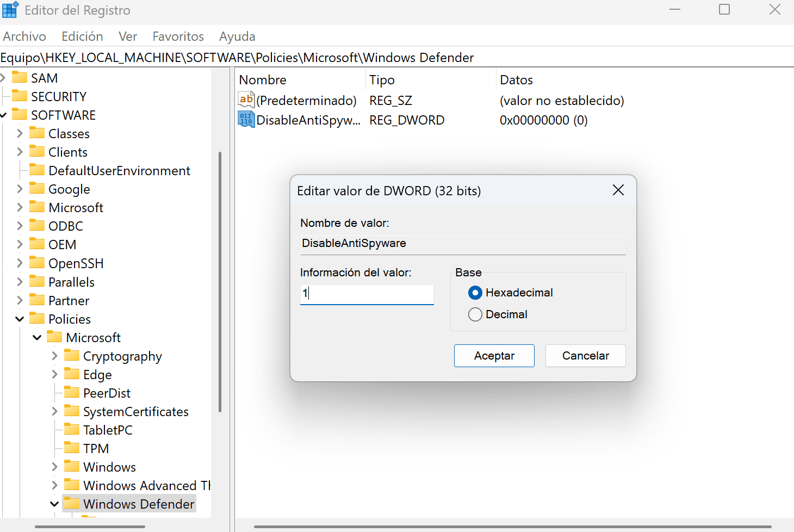Open the Edición menu

click(x=82, y=36)
